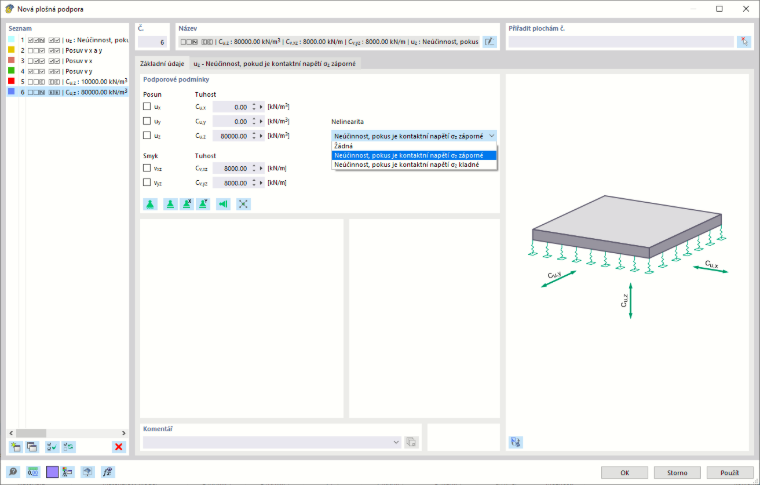Click the pick surfaces icon in Přiřadit plochám
760x485 pixels.
click(x=744, y=42)
